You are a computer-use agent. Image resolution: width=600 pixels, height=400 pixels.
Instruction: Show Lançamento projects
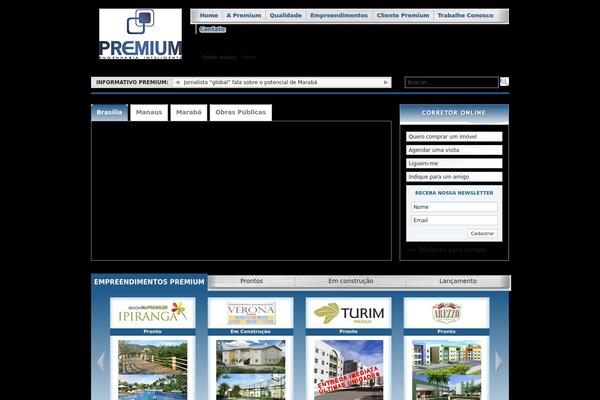tap(458, 282)
